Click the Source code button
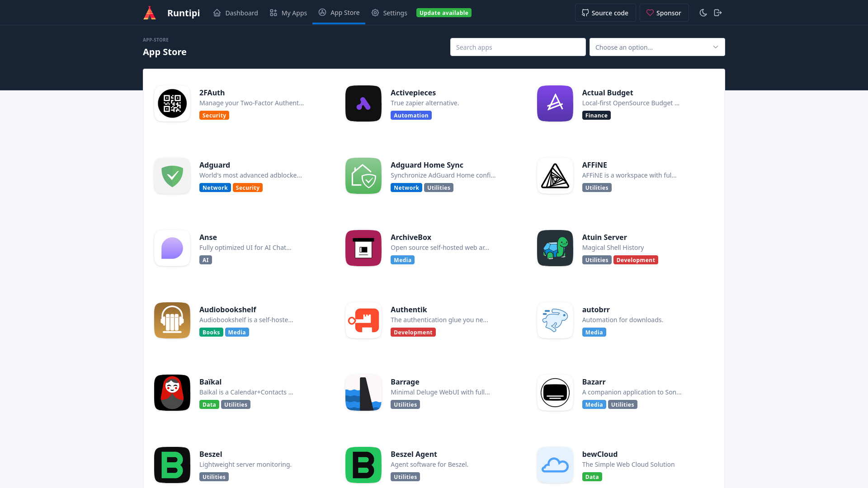Screen dimensions: 868x488 [x=605, y=13]
